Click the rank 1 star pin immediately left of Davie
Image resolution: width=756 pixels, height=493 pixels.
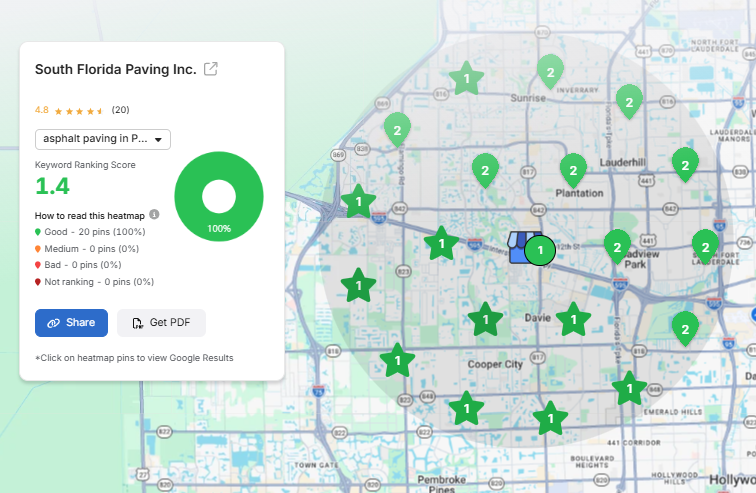click(x=486, y=320)
